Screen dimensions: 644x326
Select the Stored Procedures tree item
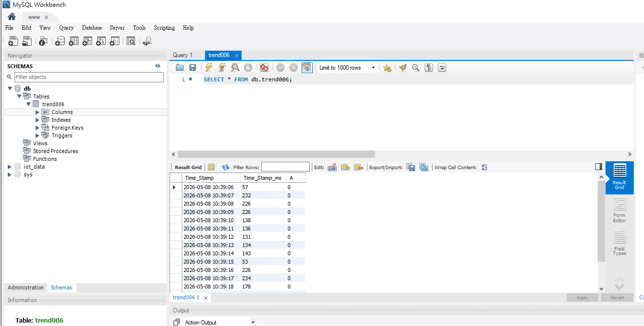(56, 151)
